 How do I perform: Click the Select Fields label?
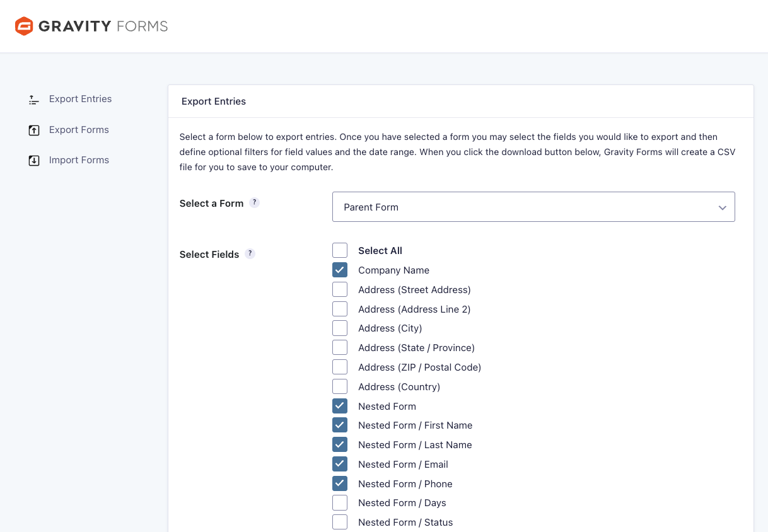pos(209,254)
